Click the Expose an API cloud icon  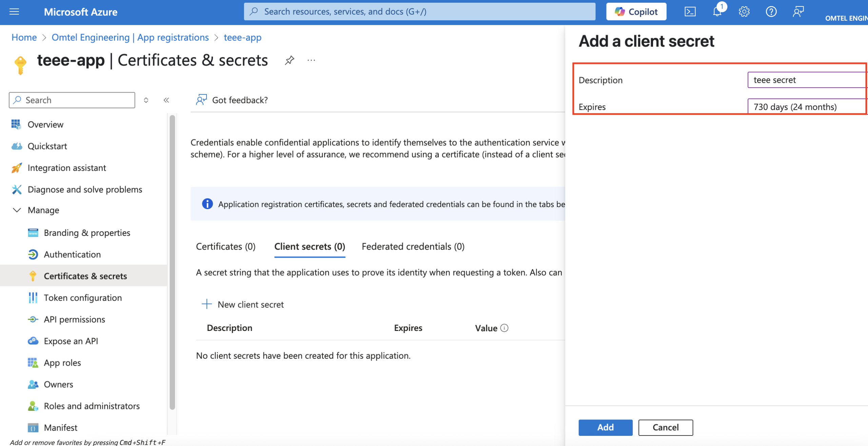pyautogui.click(x=33, y=341)
